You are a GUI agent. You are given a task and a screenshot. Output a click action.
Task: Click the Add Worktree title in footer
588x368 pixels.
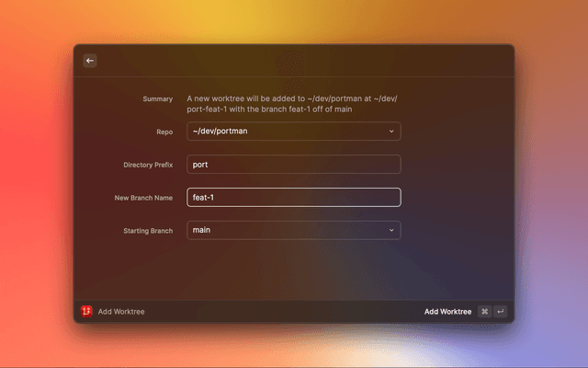[x=121, y=312]
